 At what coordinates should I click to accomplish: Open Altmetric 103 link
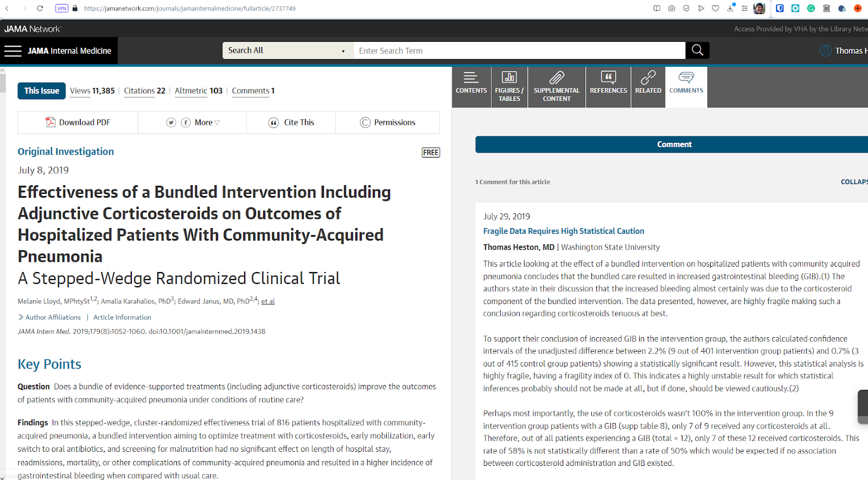pyautogui.click(x=199, y=91)
